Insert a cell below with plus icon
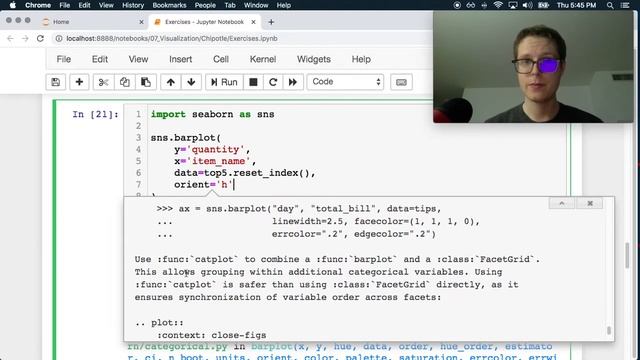 pos(79,82)
